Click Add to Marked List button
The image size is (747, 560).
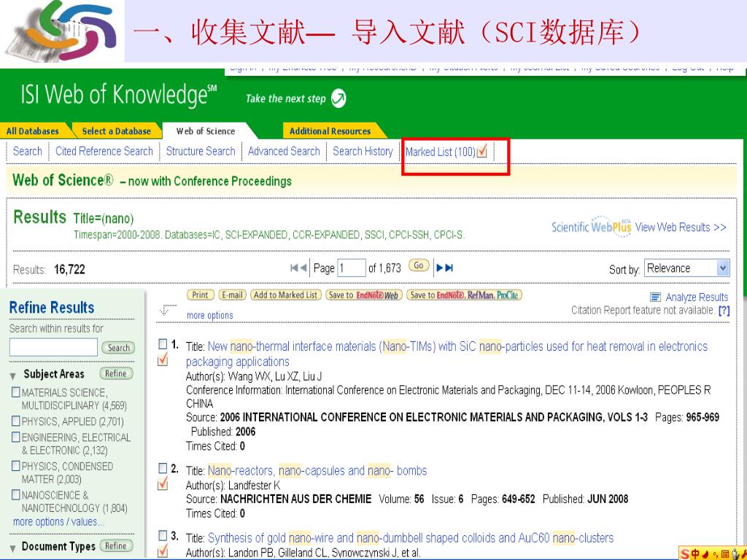point(286,295)
